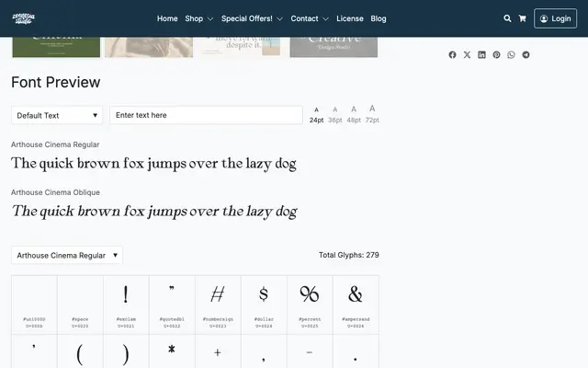Select the numbersign glyph cell
Image resolution: width=588 pixels, height=368 pixels.
[x=218, y=305]
